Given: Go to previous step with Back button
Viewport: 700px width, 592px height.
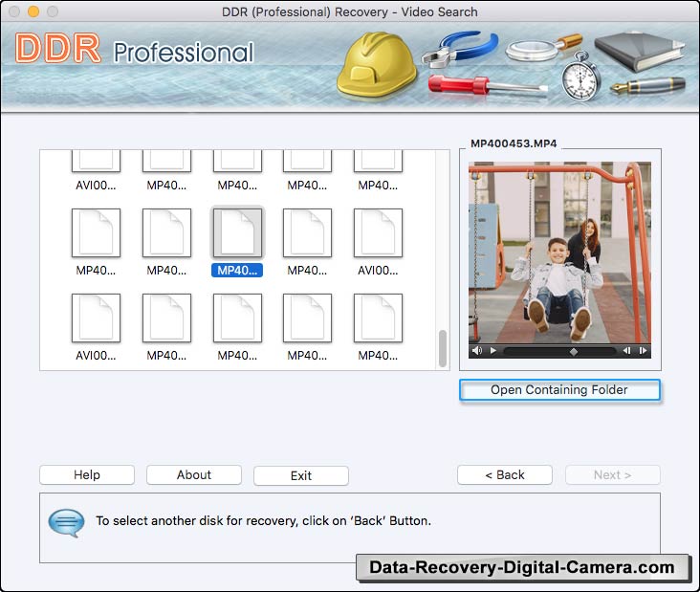Looking at the screenshot, I should tap(504, 475).
